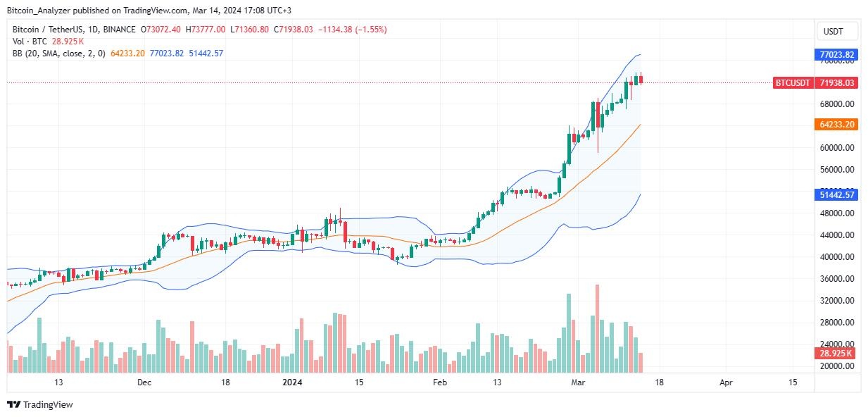This screenshot has height=417, width=868.
Task: Click the Apr label on the time axis
Action: 727,382
